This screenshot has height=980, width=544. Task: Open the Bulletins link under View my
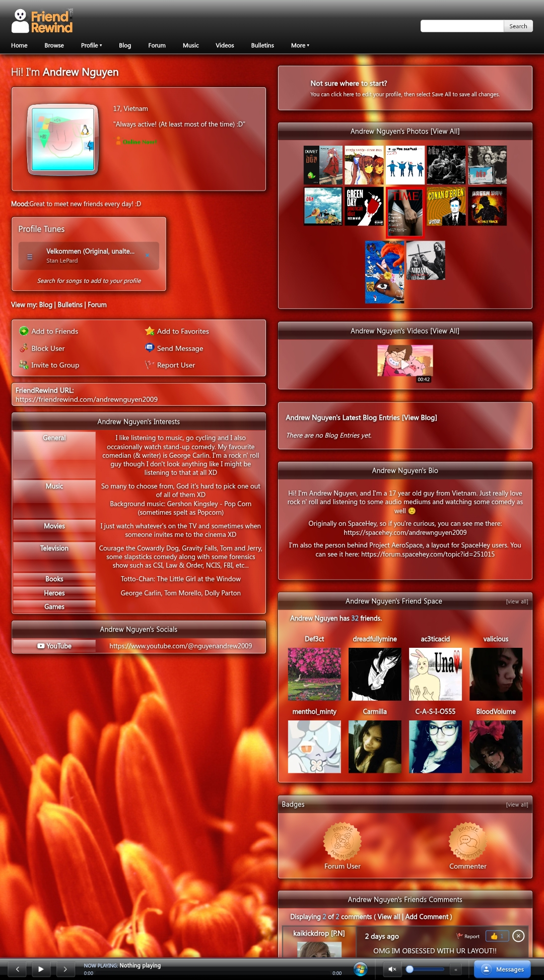70,305
